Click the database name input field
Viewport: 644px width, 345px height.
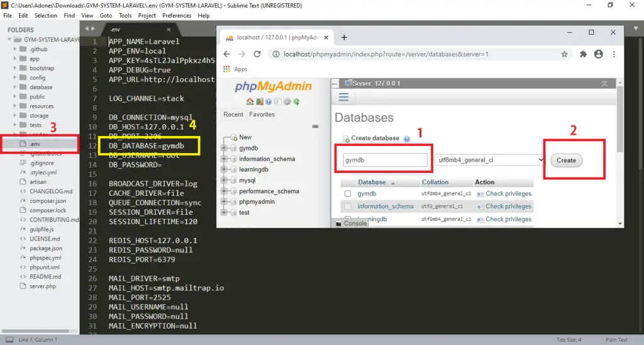386,160
